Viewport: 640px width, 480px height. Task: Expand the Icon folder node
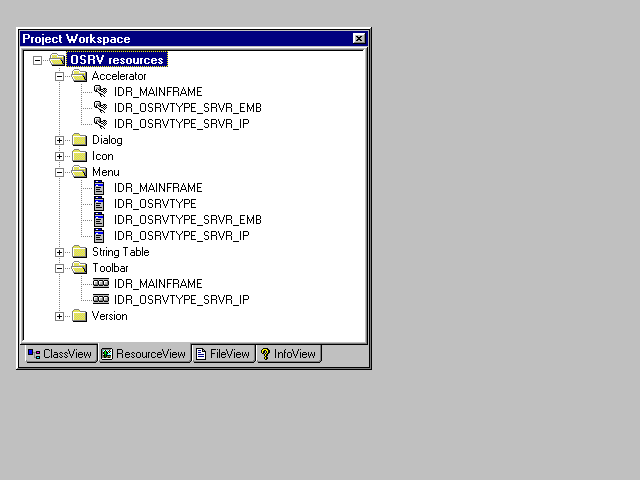(60, 156)
